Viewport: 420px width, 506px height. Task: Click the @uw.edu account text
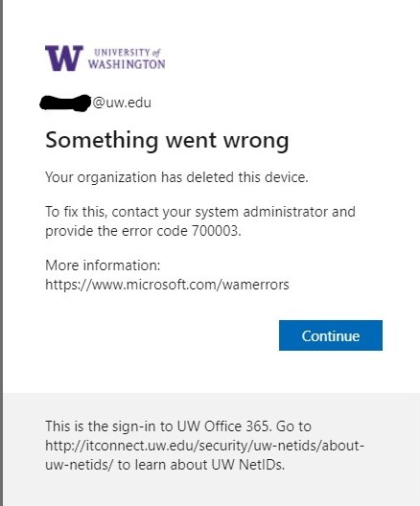point(122,103)
